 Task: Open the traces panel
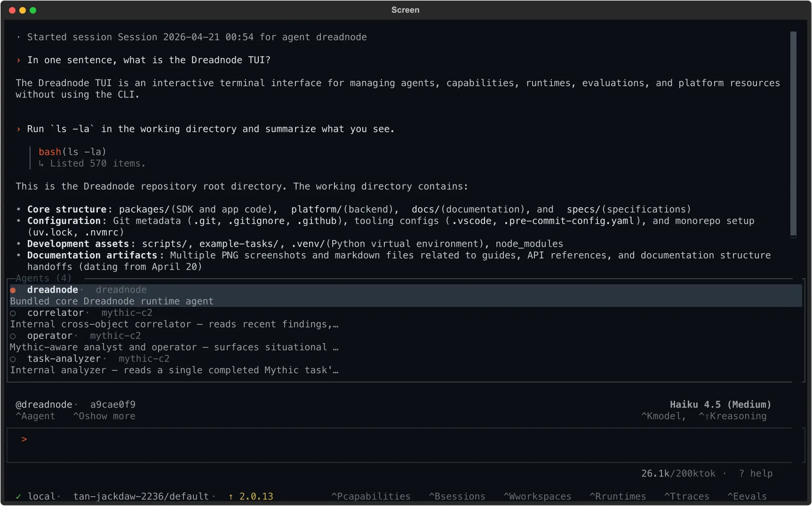click(687, 496)
